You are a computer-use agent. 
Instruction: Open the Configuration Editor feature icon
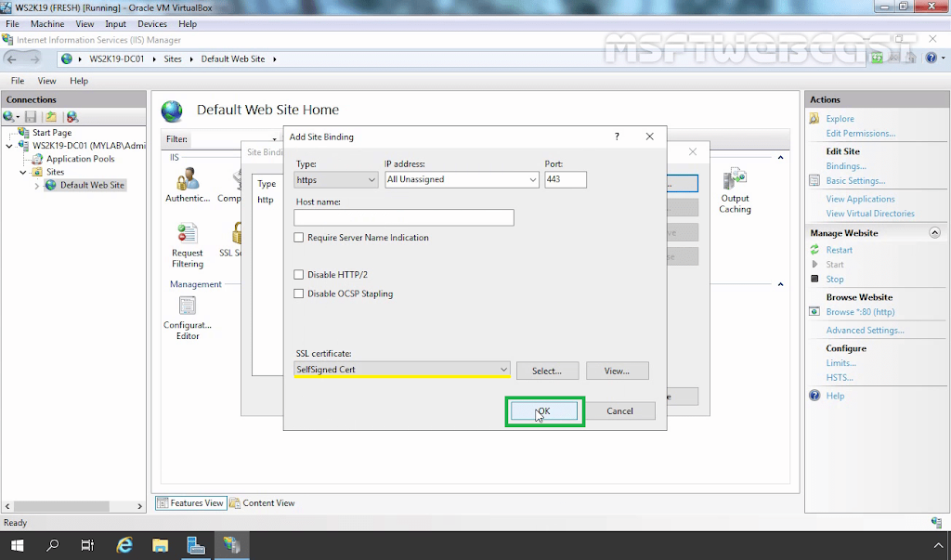(188, 318)
